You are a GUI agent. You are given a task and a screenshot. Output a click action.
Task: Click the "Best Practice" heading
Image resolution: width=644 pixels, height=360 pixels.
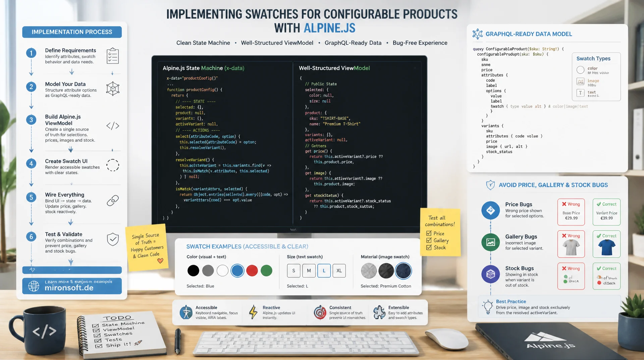[511, 302]
